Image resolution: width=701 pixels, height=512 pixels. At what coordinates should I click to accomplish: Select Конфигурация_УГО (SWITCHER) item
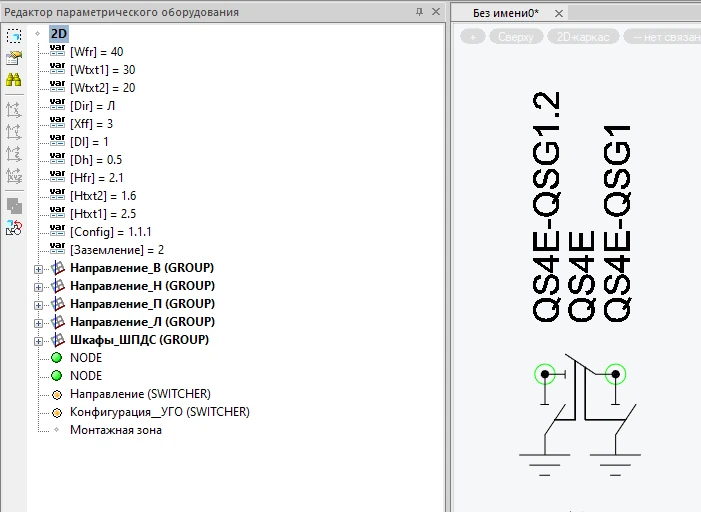[159, 412]
